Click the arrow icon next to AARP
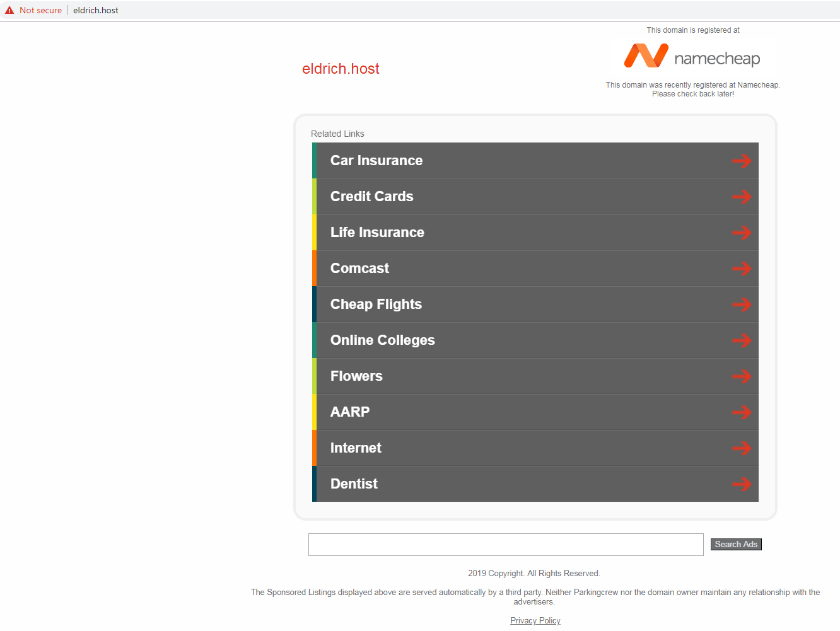Screen dimensions: 840x631 click(742, 412)
